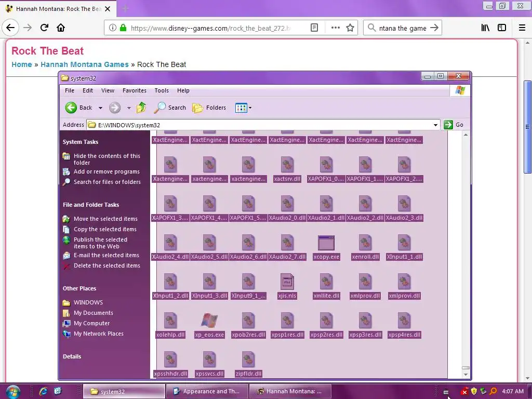Open the Views button menu
The width and height of the screenshot is (532, 399).
tap(243, 108)
